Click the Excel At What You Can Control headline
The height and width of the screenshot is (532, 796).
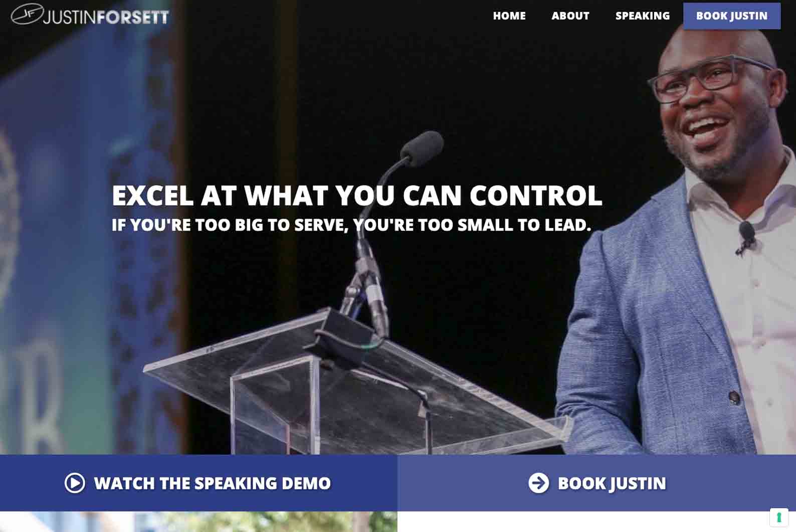(x=357, y=195)
